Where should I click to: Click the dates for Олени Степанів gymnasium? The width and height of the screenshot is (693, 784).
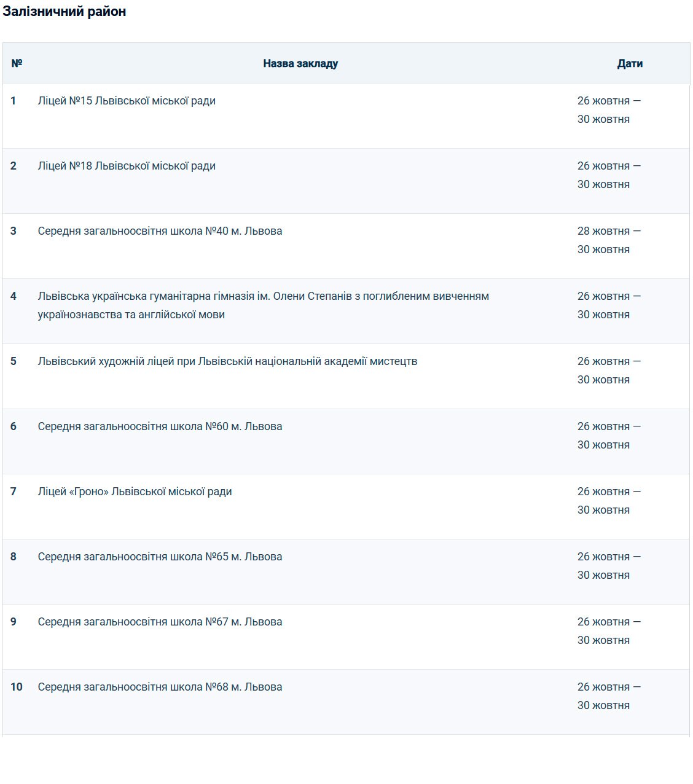point(609,305)
